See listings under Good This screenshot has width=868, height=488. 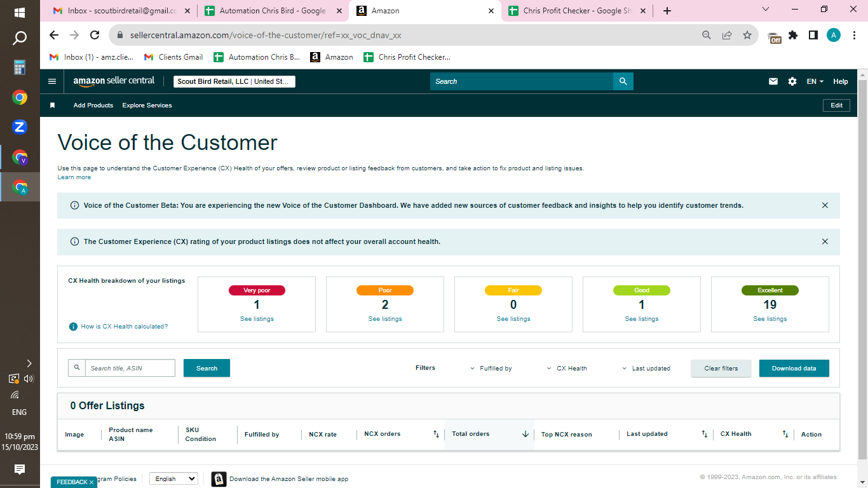[x=642, y=319]
